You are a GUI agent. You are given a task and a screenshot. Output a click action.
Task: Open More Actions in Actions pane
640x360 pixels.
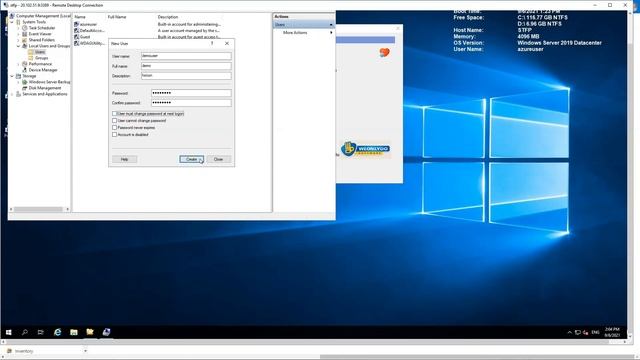coord(295,32)
